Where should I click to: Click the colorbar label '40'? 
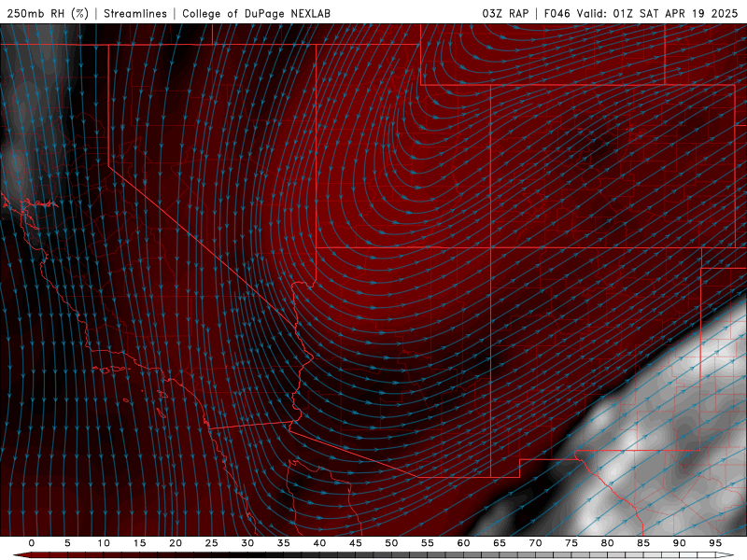(x=319, y=543)
